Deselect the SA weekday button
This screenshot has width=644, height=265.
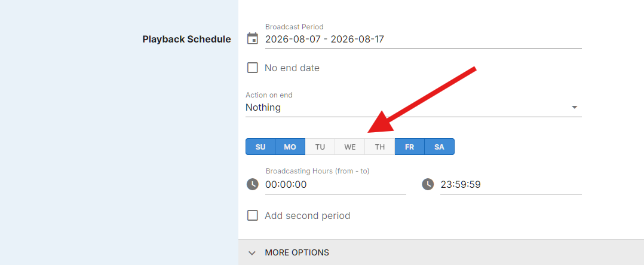click(x=439, y=147)
